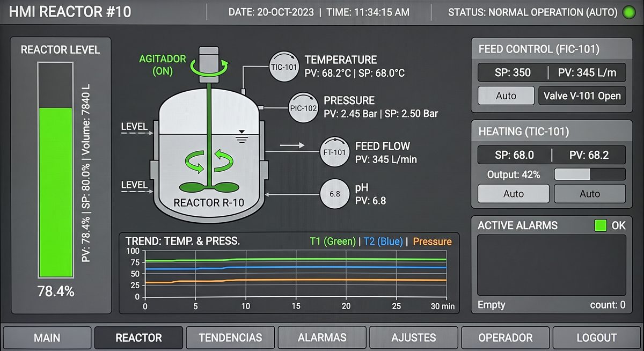Click the pH 6.8 instrument bubble
Viewport: 644px width, 351px height.
click(335, 194)
